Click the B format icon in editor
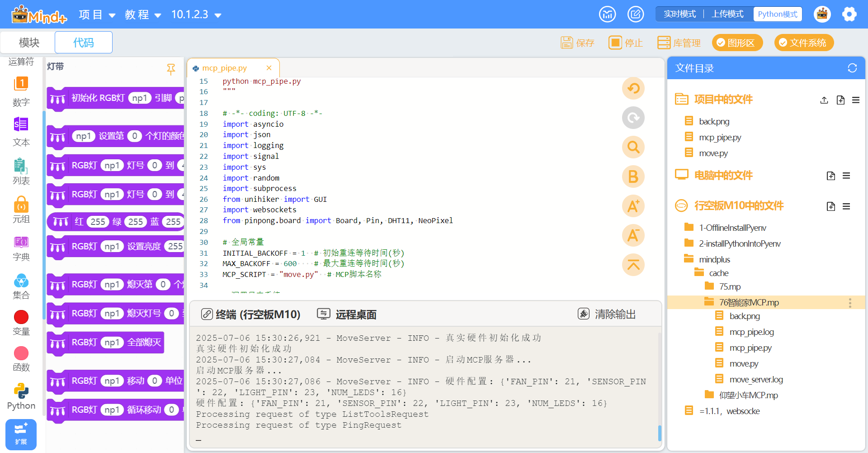Viewport: 868px width, 453px height. point(633,176)
